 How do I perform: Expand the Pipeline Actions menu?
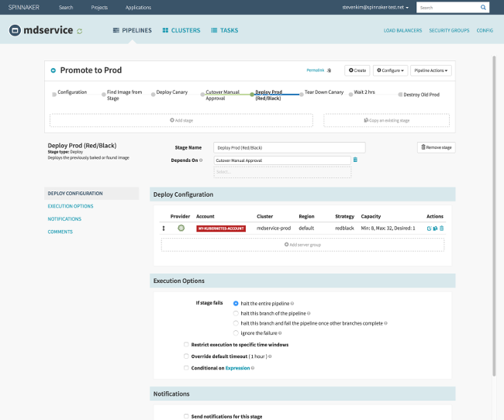(x=431, y=70)
